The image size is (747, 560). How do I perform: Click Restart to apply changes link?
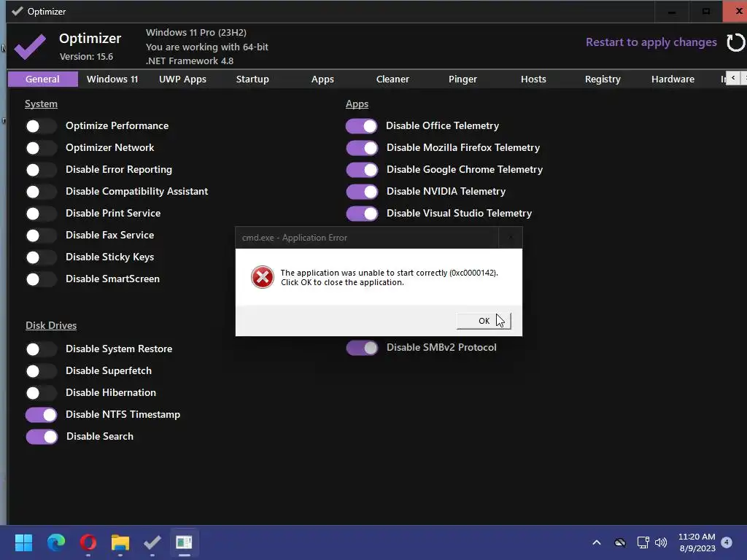point(651,42)
